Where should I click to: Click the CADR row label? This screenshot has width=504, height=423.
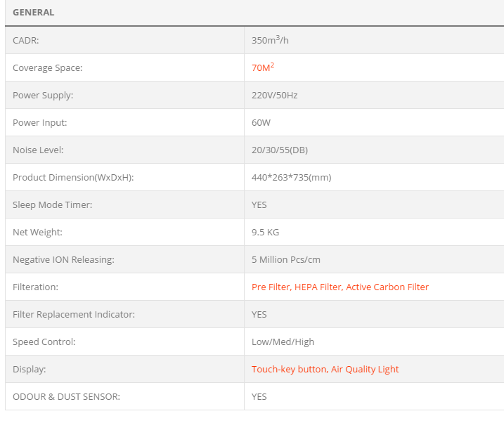point(26,40)
